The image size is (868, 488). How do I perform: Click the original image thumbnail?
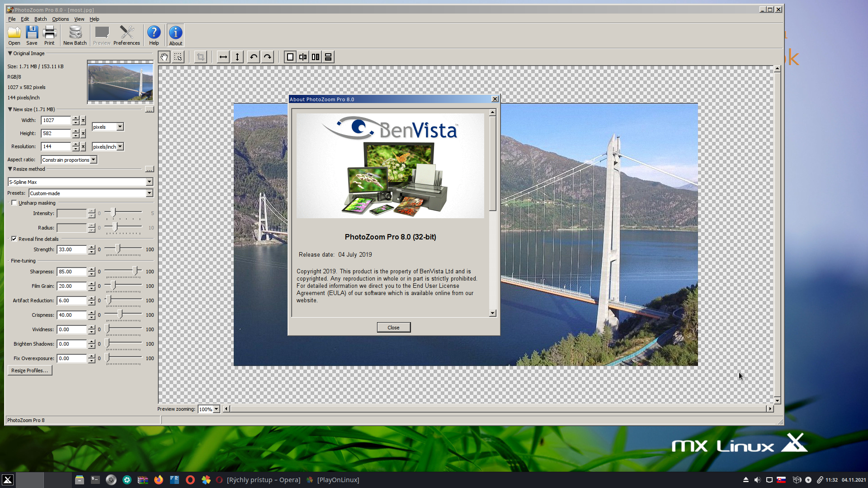120,82
